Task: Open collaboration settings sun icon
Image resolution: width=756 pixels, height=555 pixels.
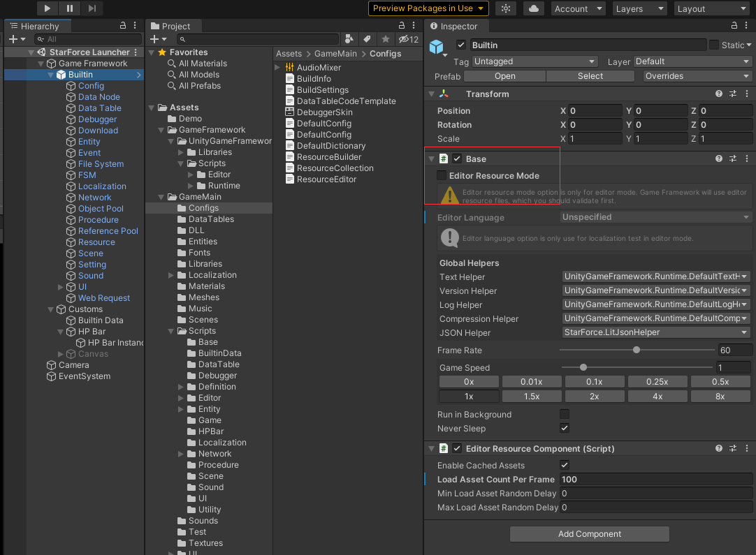Action: click(x=506, y=8)
